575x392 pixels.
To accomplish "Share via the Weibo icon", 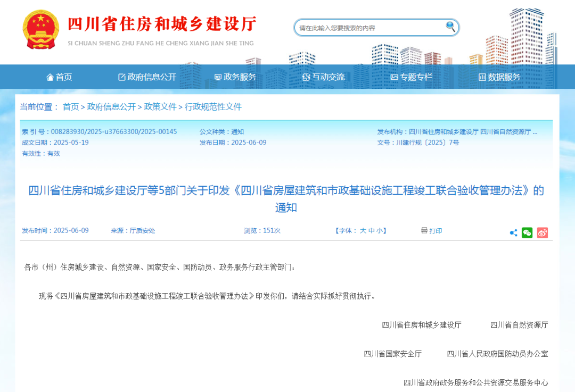I will click(x=543, y=232).
